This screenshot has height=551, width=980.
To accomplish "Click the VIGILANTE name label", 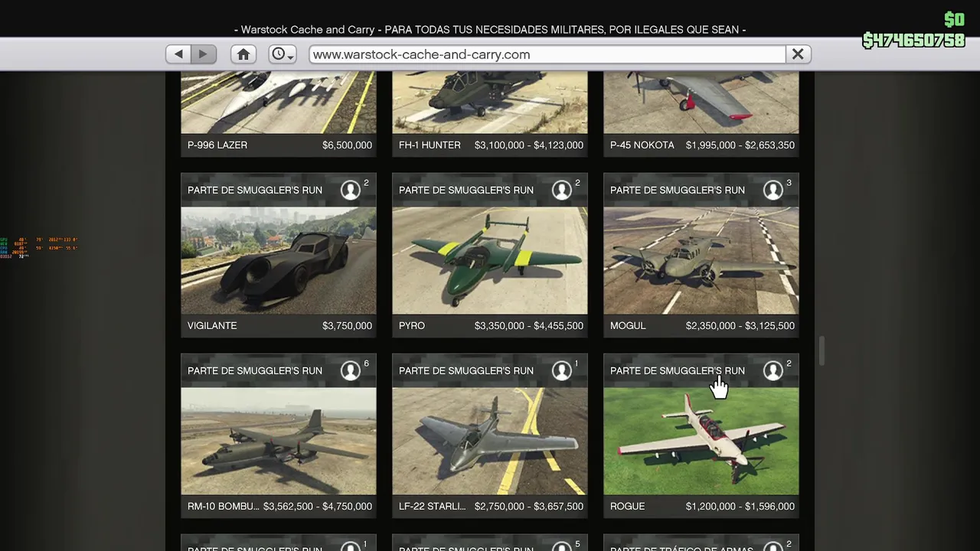I will pos(212,325).
